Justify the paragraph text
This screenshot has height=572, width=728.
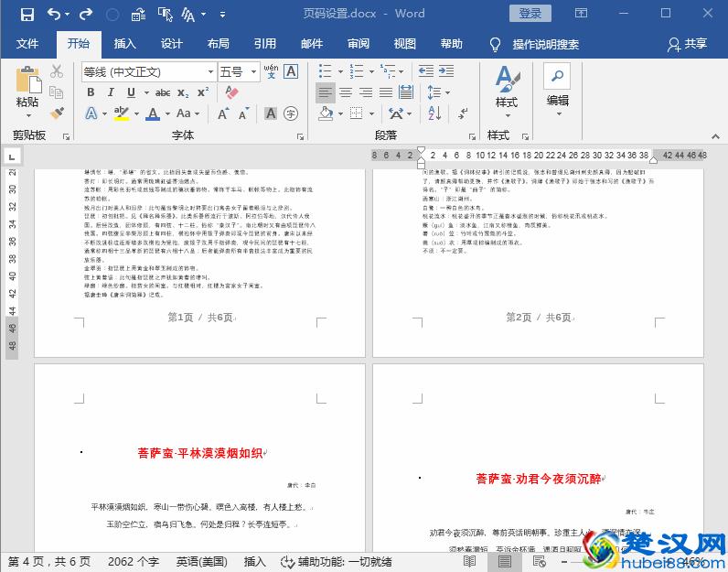(x=386, y=92)
